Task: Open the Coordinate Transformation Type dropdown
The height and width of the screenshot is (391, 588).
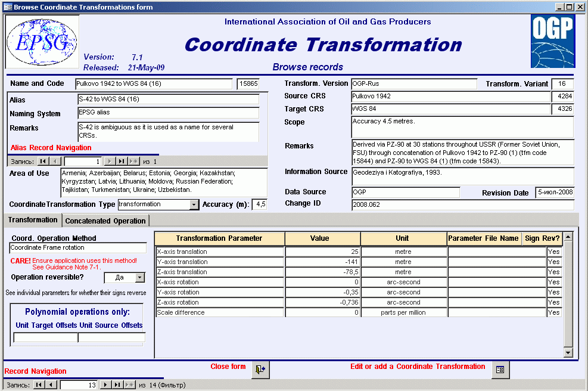Action: coord(194,204)
